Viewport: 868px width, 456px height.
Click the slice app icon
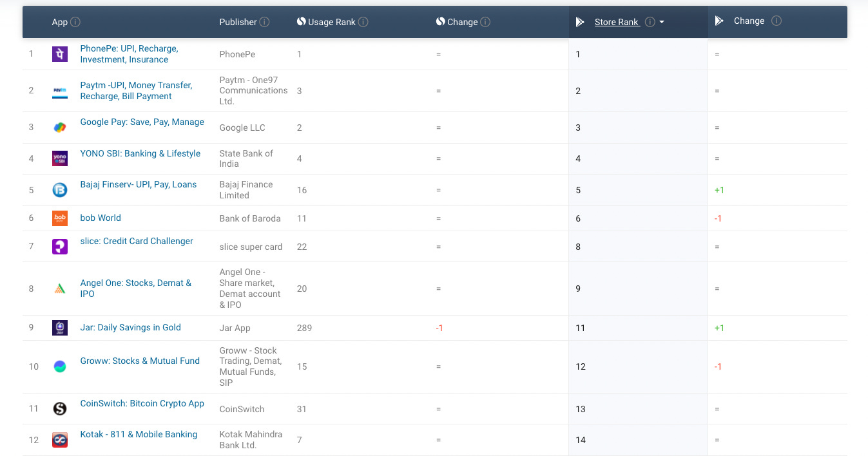(60, 246)
